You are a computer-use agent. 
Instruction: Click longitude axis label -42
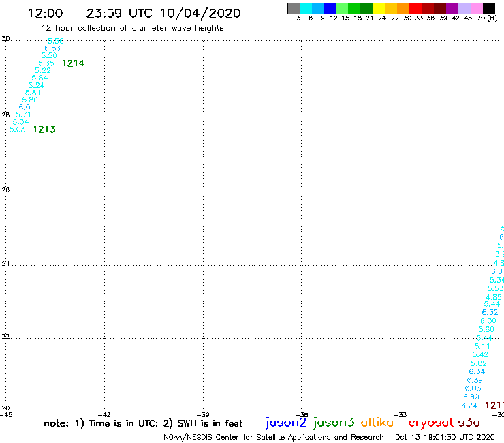pyautogui.click(x=104, y=414)
